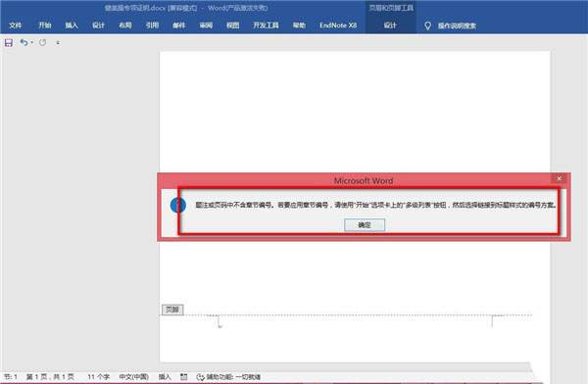Click the lightbulb search icon
The height and width of the screenshot is (384, 588).
pyautogui.click(x=427, y=25)
